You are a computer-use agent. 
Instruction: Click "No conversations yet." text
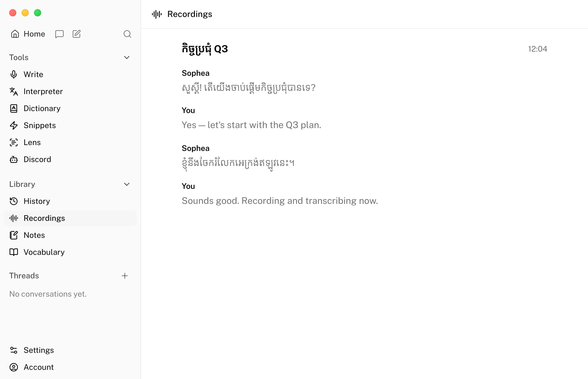48,294
